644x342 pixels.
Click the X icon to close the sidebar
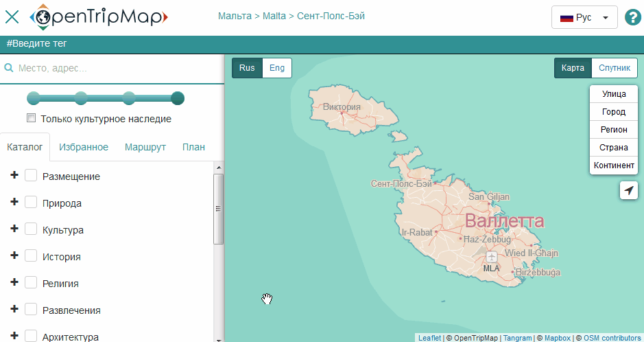12,17
